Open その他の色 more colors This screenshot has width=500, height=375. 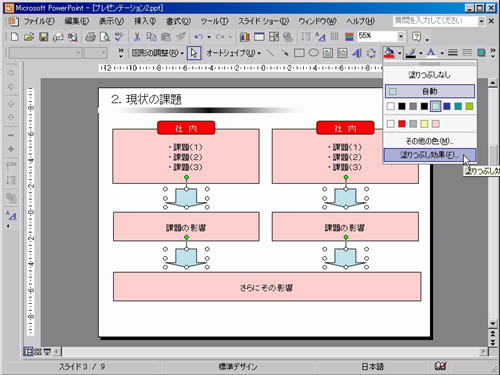(x=430, y=141)
